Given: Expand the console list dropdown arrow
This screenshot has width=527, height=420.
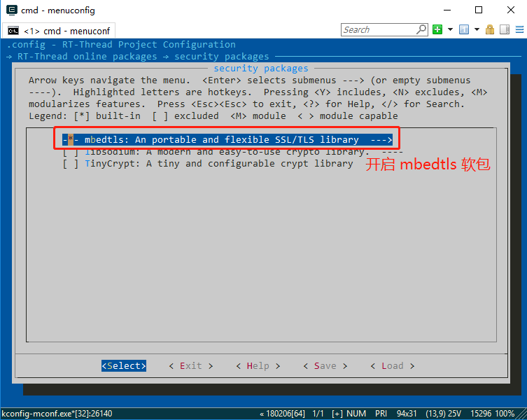Looking at the screenshot, I should (x=477, y=29).
